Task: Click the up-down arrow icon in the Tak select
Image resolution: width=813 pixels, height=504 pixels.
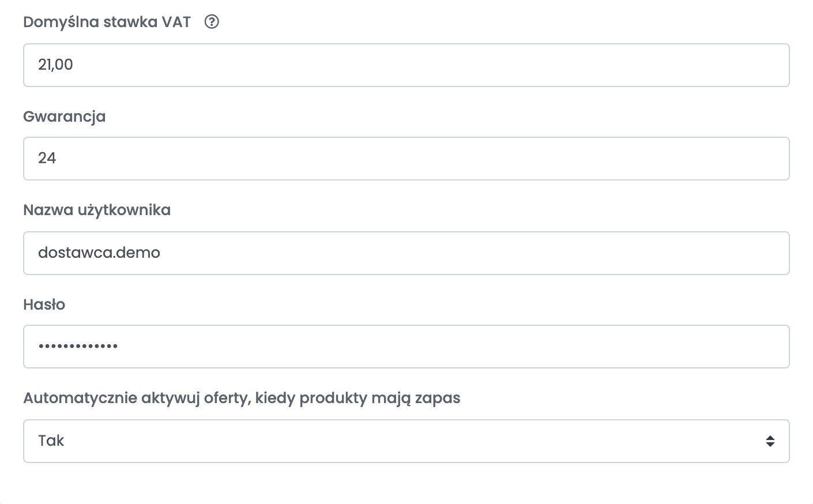Action: click(770, 441)
